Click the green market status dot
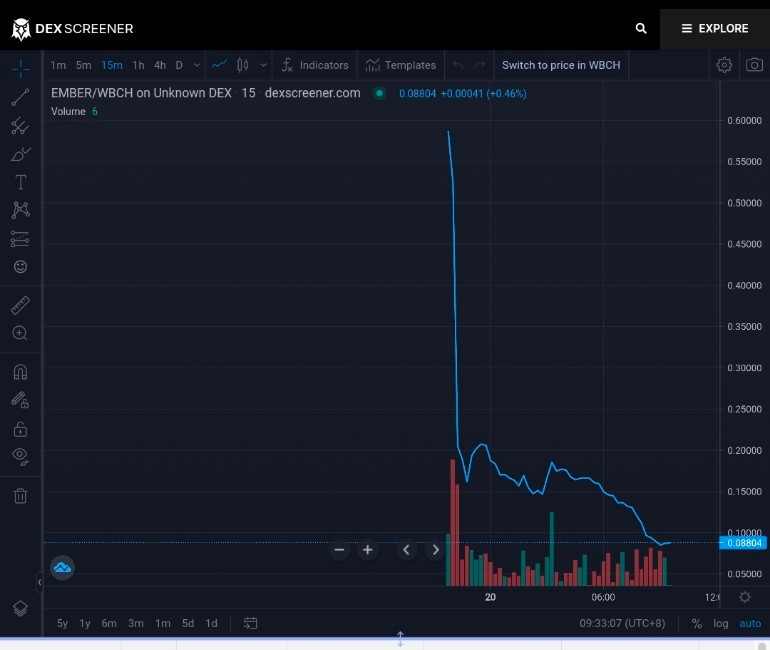 tap(379, 93)
